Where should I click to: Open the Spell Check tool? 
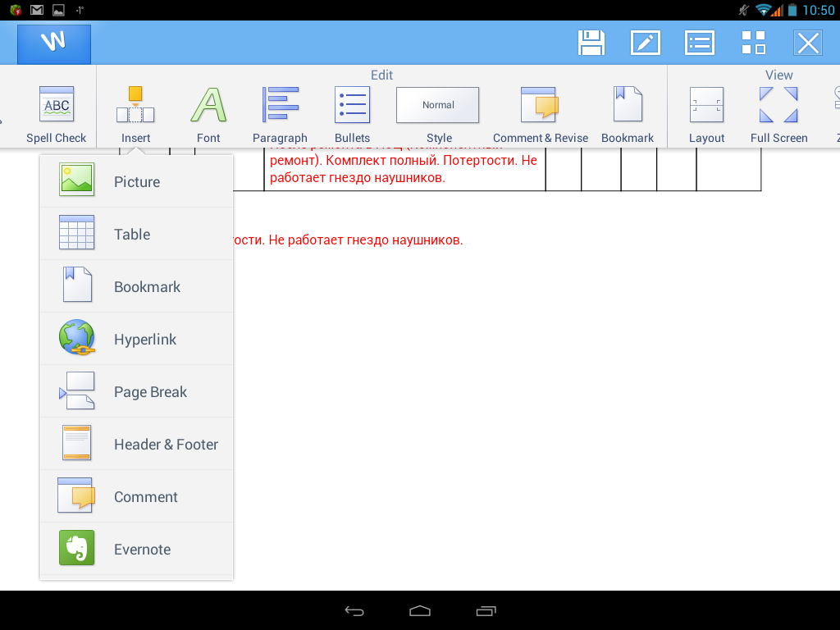tap(57, 114)
